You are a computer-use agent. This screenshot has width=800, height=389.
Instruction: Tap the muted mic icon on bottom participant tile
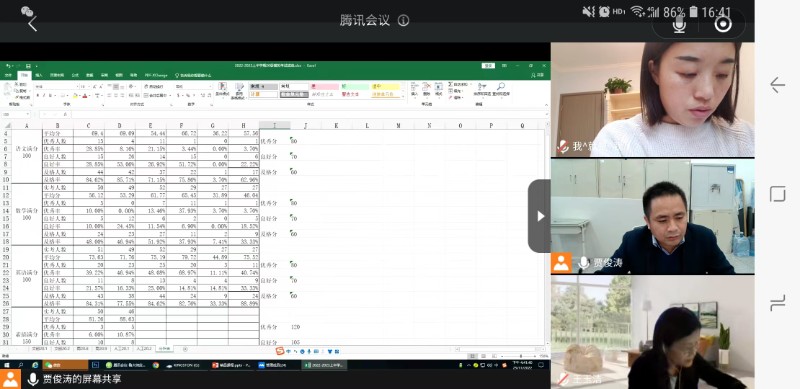pyautogui.click(x=563, y=379)
